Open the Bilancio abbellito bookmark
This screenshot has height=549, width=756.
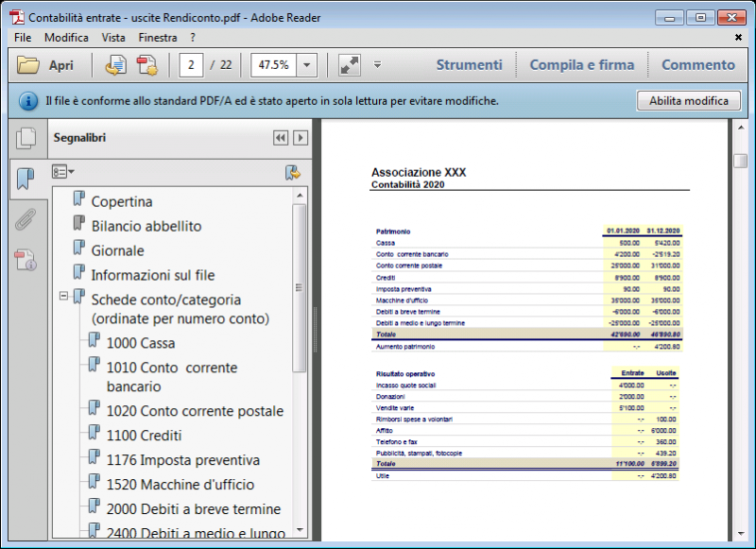(x=146, y=226)
